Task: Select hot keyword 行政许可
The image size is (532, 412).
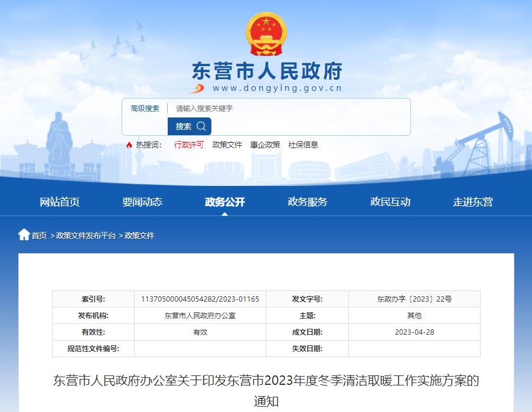Action: pos(188,145)
